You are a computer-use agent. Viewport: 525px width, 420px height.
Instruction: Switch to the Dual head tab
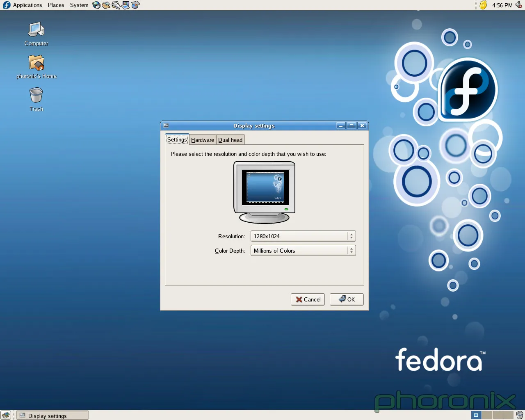pos(230,140)
